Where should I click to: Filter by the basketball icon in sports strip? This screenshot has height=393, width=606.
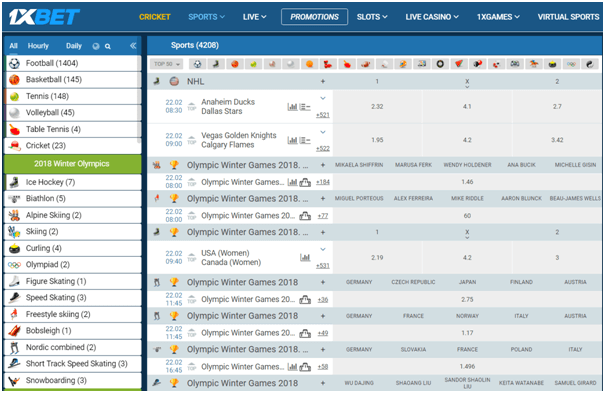coord(235,64)
